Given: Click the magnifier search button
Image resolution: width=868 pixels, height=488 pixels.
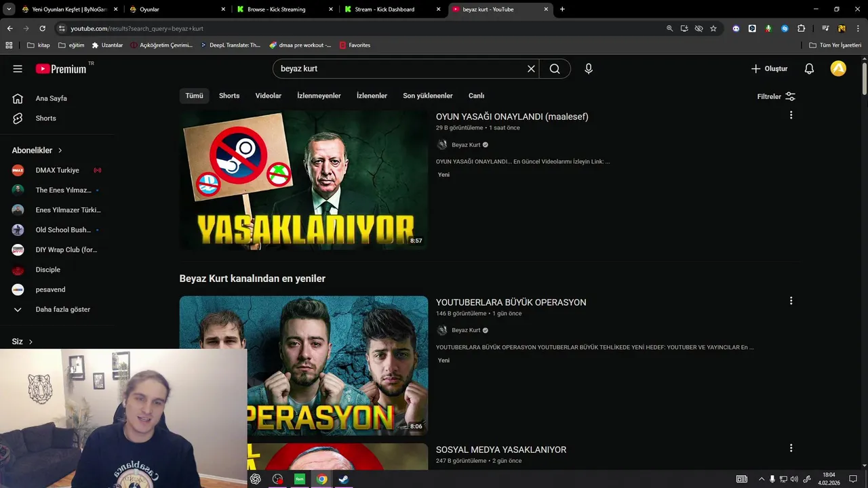Looking at the screenshot, I should point(555,68).
